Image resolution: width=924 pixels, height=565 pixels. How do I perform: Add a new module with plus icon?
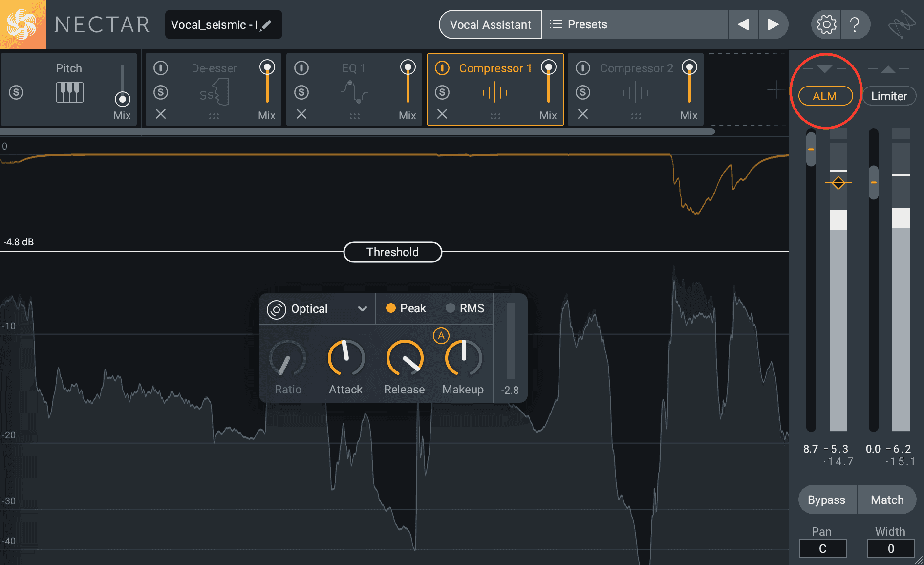point(775,90)
